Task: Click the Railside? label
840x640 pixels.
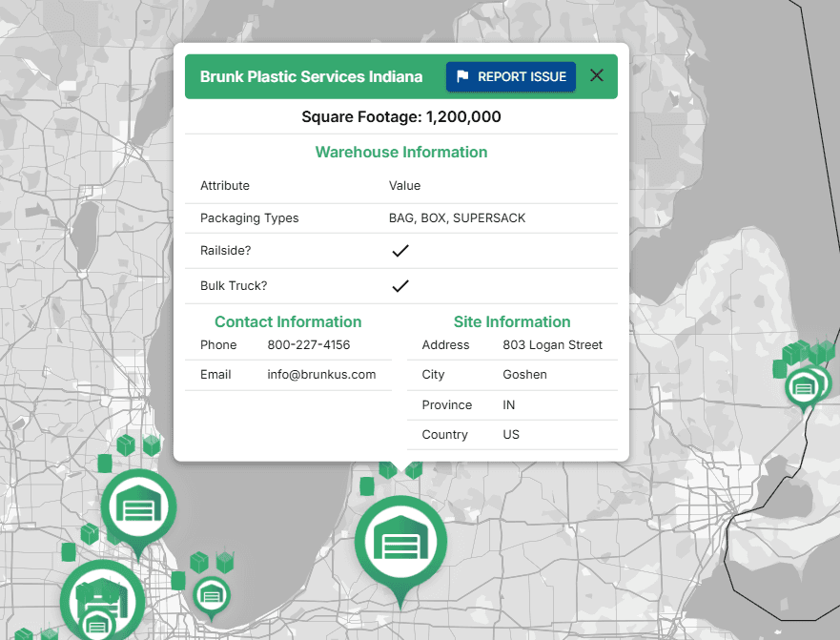Action: coord(226,250)
